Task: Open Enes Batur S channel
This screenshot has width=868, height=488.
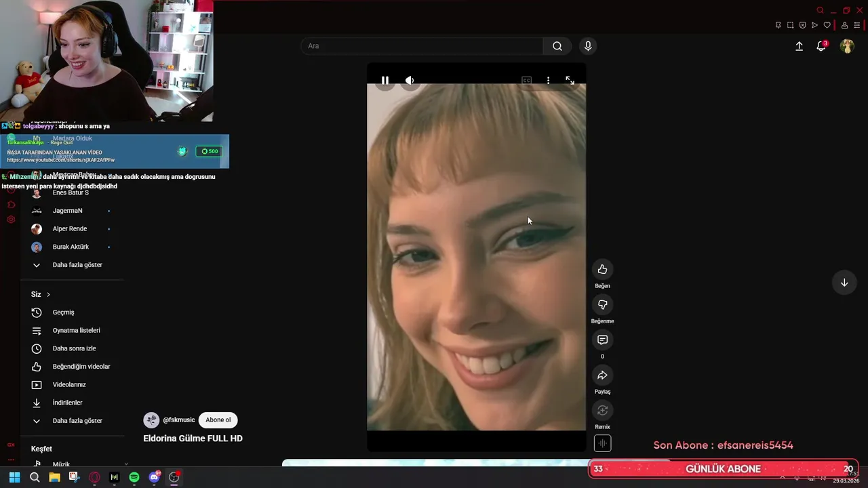Action: [x=71, y=192]
